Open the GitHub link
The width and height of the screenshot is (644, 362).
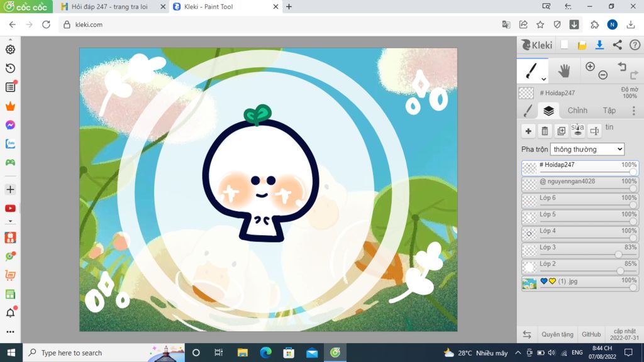(591, 334)
